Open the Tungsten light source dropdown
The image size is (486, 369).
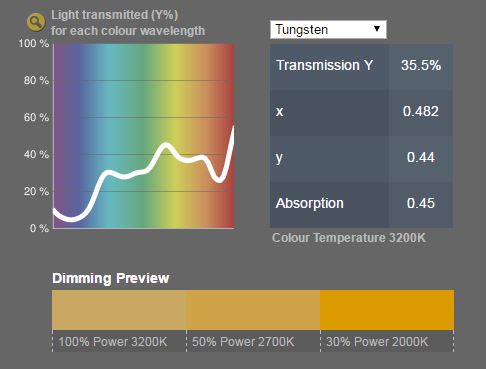[x=328, y=29]
